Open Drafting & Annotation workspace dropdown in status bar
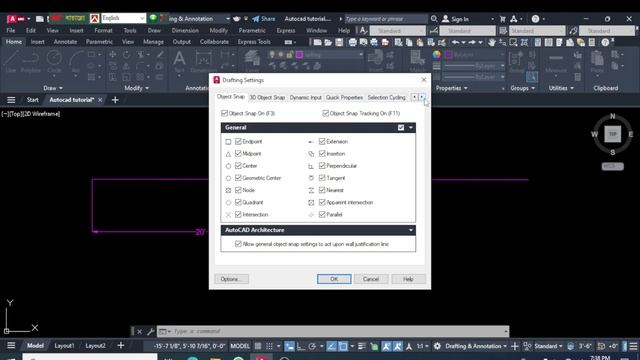Image resolution: width=640 pixels, height=360 pixels. 476,346
